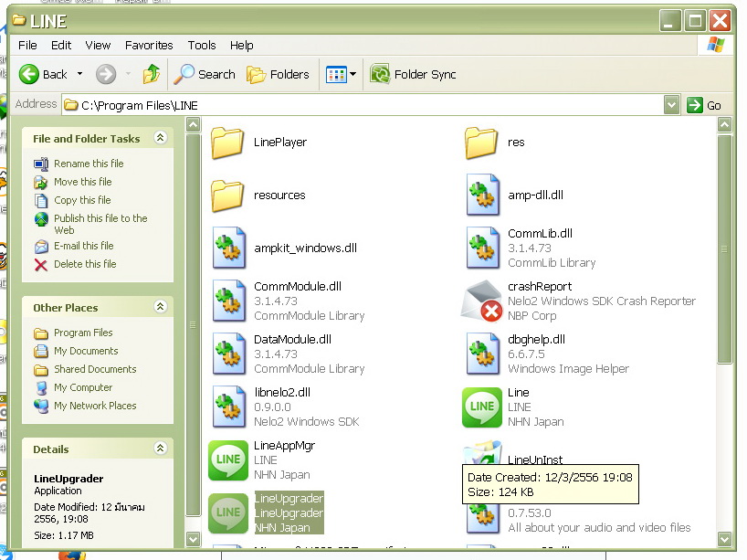Viewport: 747px width, 560px height.
Task: Open the Favorites menu
Action: click(149, 46)
